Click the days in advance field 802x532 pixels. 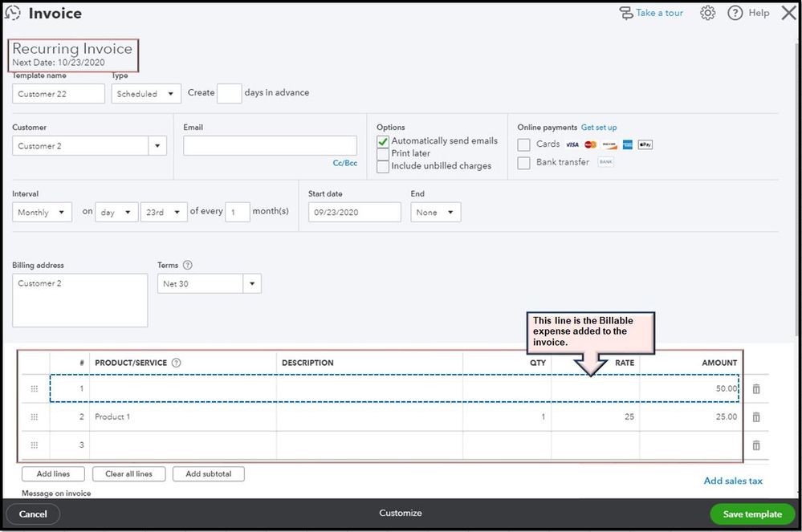tap(229, 94)
